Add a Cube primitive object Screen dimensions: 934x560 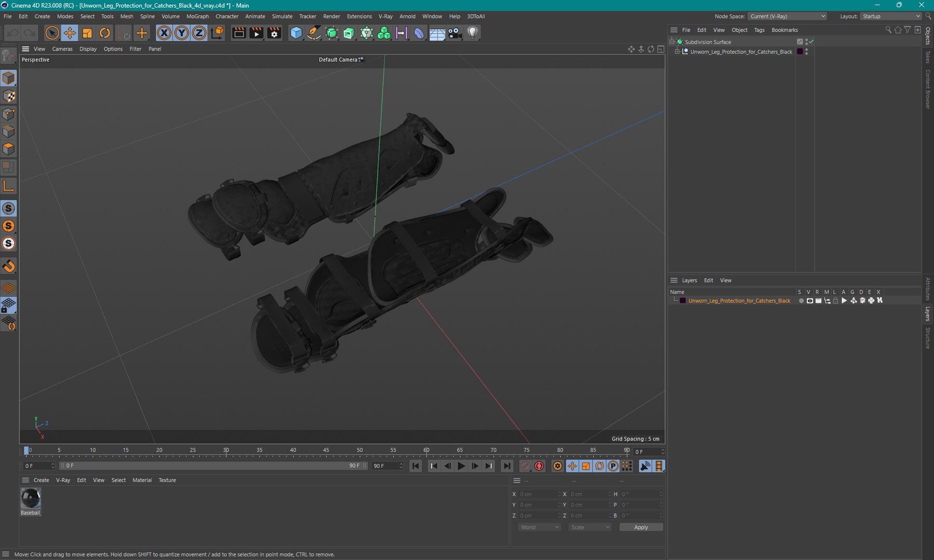pos(296,33)
